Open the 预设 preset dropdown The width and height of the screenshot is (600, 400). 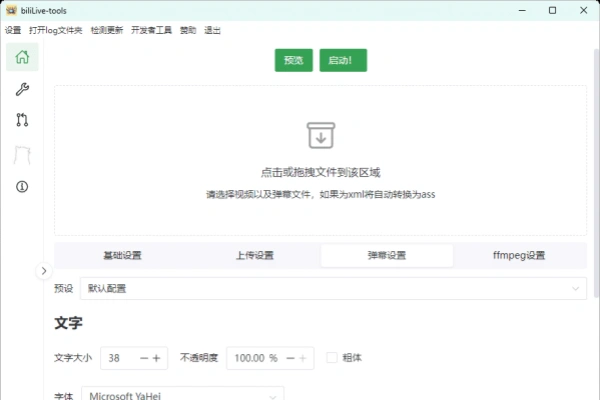(x=333, y=288)
